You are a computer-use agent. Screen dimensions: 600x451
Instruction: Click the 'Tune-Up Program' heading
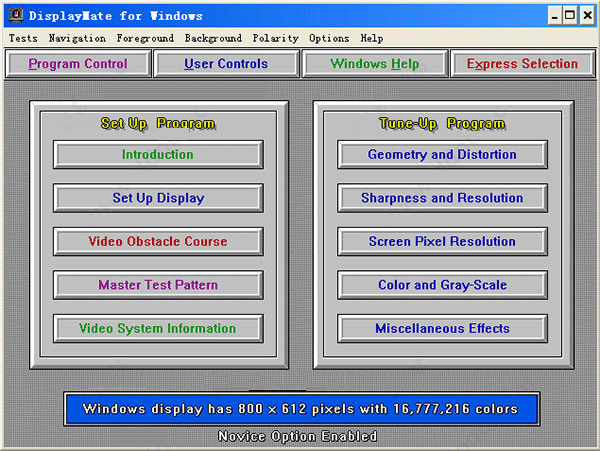442,124
